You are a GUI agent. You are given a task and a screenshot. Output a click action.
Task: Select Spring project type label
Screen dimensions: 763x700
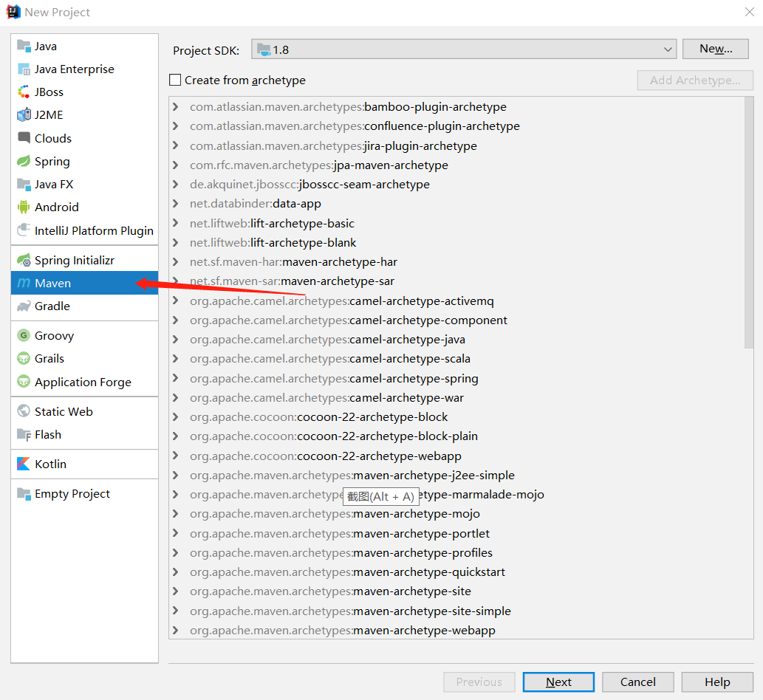pos(52,161)
